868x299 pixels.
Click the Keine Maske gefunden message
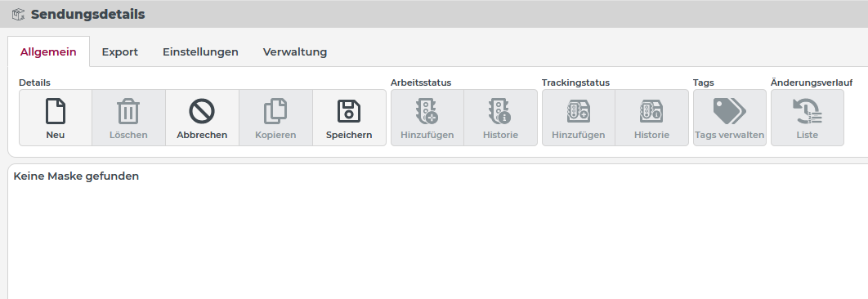click(x=76, y=176)
